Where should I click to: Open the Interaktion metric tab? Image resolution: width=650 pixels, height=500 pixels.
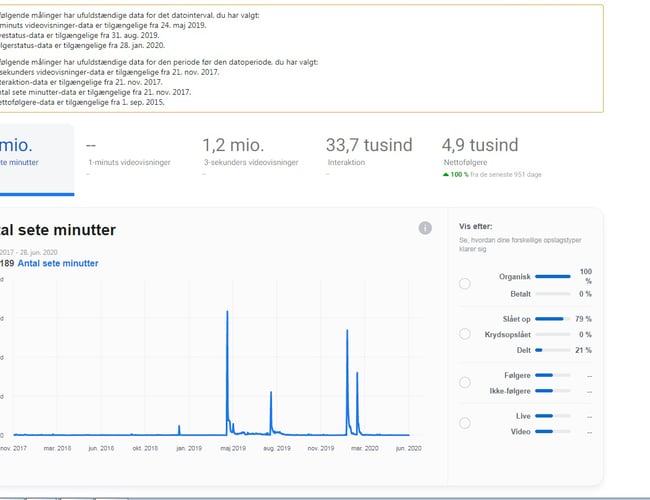tap(368, 158)
